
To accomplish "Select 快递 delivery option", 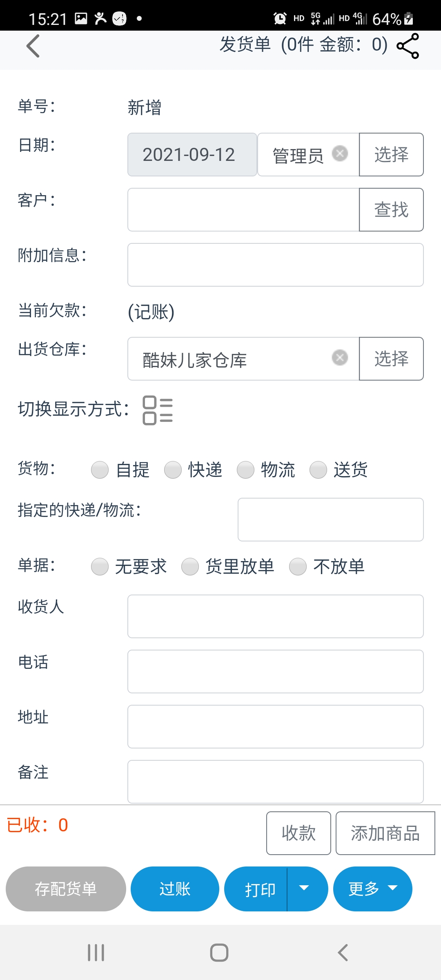I will click(173, 470).
